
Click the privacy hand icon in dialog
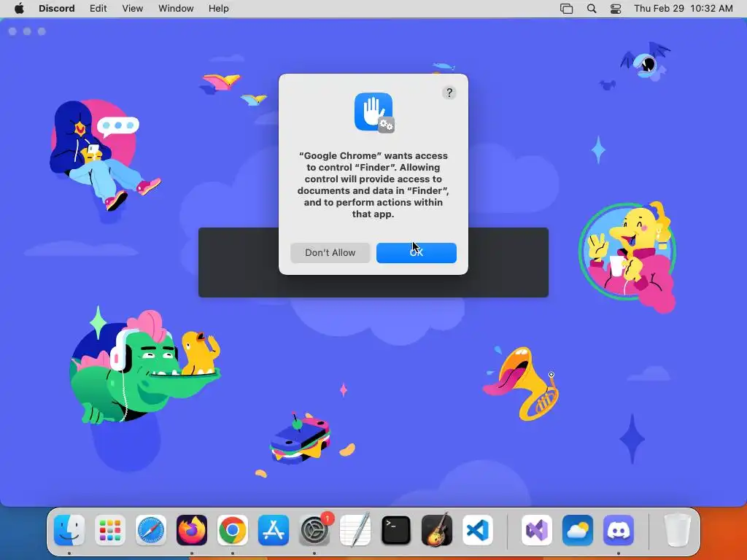coord(374,112)
